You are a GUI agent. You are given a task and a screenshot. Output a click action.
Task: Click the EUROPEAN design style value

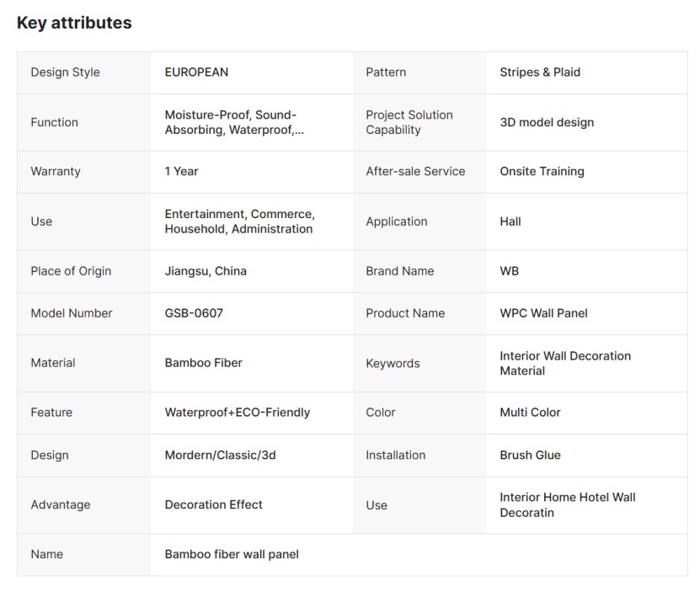click(196, 72)
